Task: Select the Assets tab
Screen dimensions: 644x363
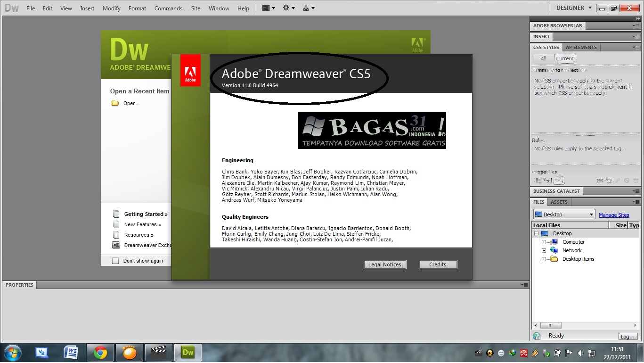Action: coord(559,202)
